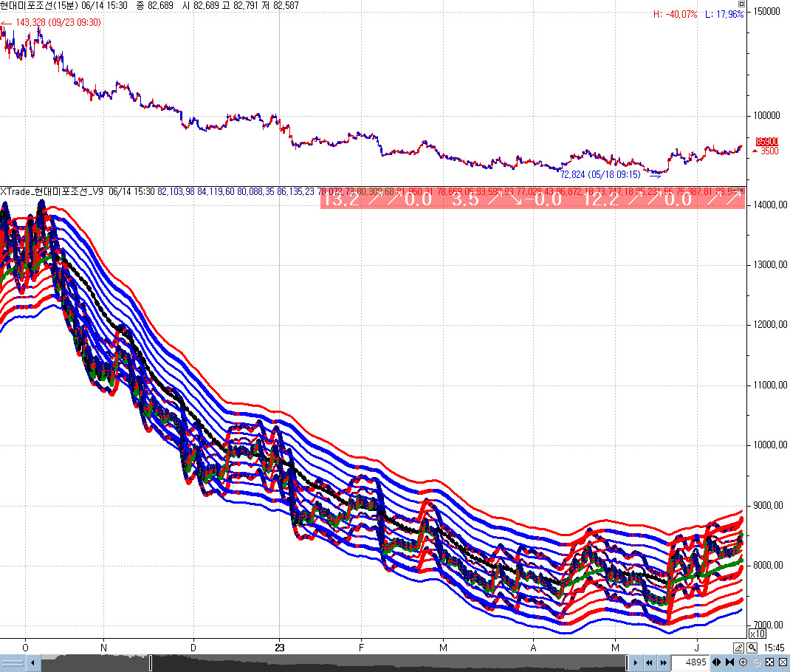
Task: Click the fast forward double-arrow button
Action: (662, 663)
